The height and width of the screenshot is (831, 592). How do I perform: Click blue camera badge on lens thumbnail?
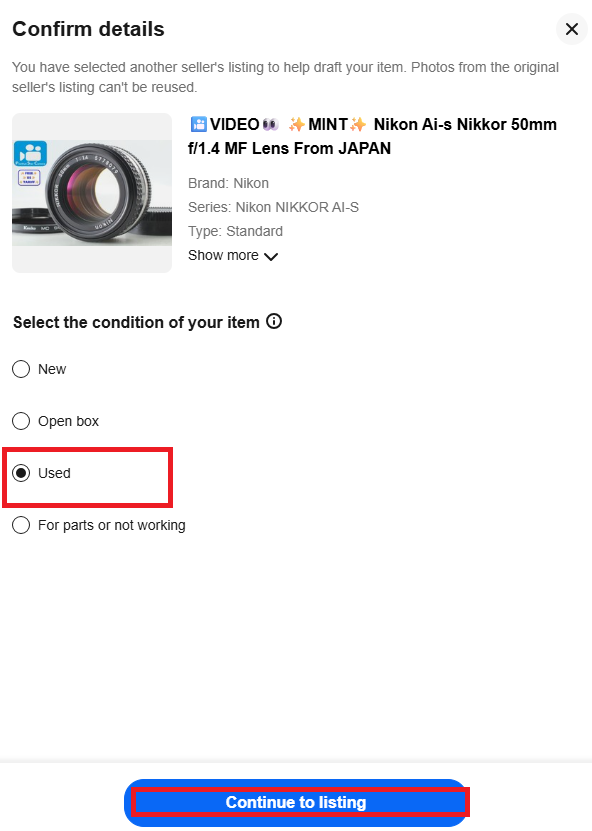pyautogui.click(x=30, y=154)
